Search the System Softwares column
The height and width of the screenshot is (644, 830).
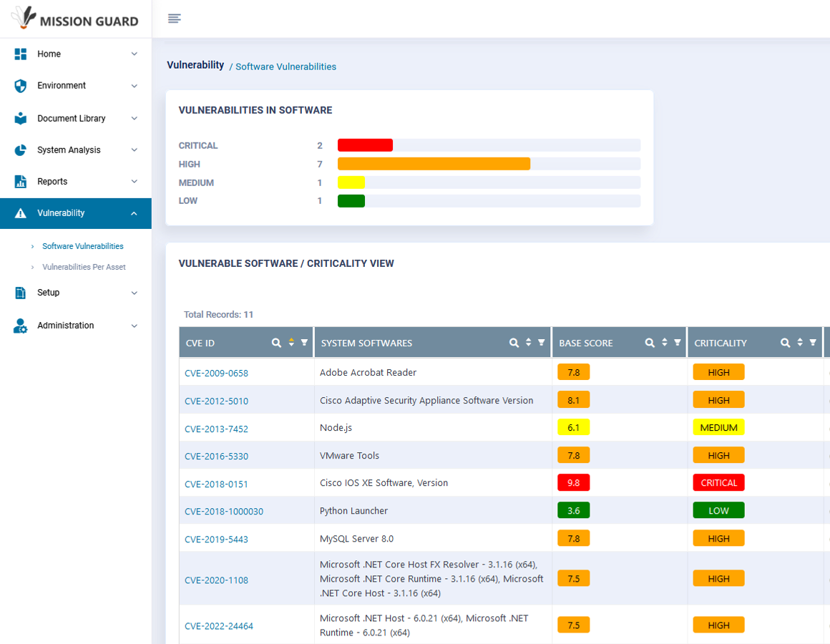click(x=514, y=343)
